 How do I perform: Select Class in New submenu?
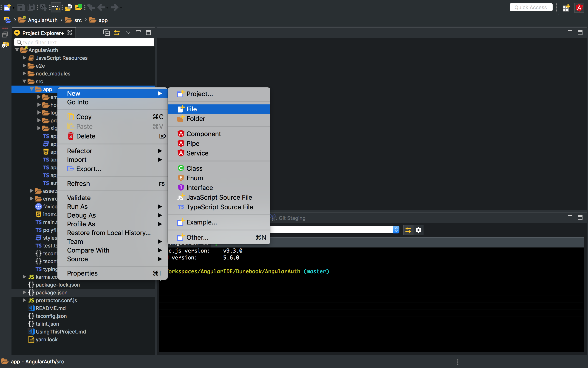[219, 168]
